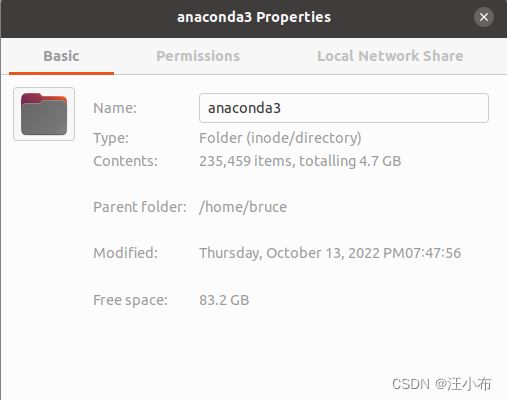Click the Type: label
The width and height of the screenshot is (507, 400).
111,138
